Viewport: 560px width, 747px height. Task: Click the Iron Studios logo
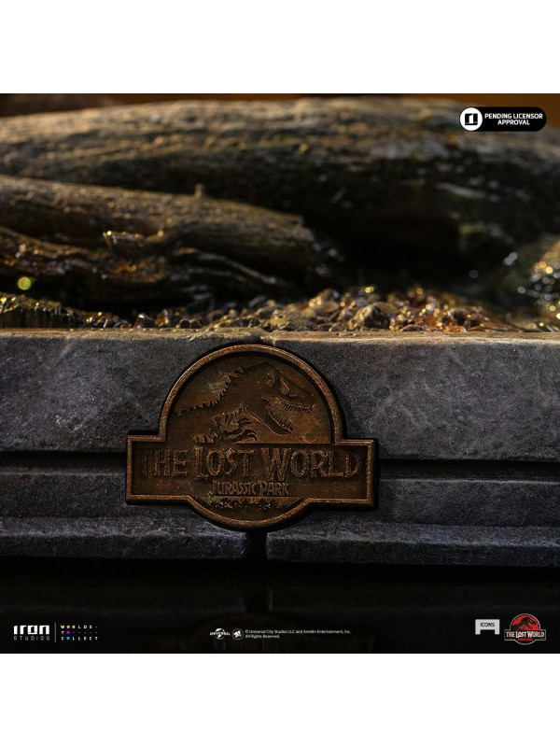click(32, 632)
